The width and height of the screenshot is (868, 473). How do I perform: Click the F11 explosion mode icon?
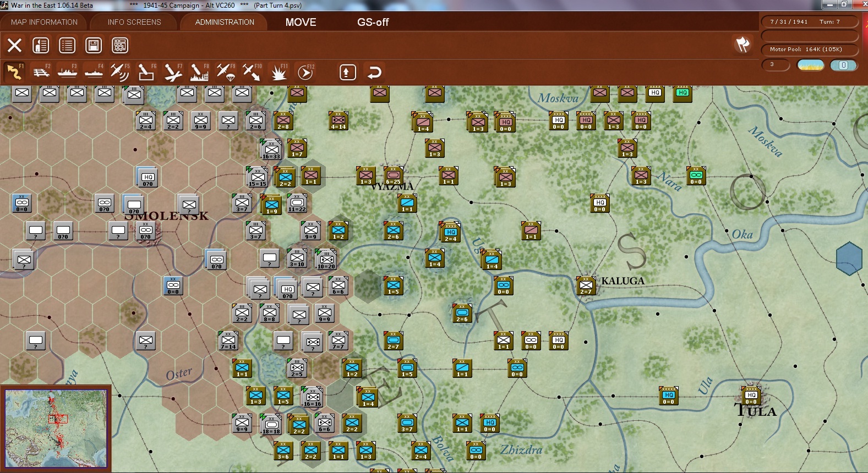279,72
